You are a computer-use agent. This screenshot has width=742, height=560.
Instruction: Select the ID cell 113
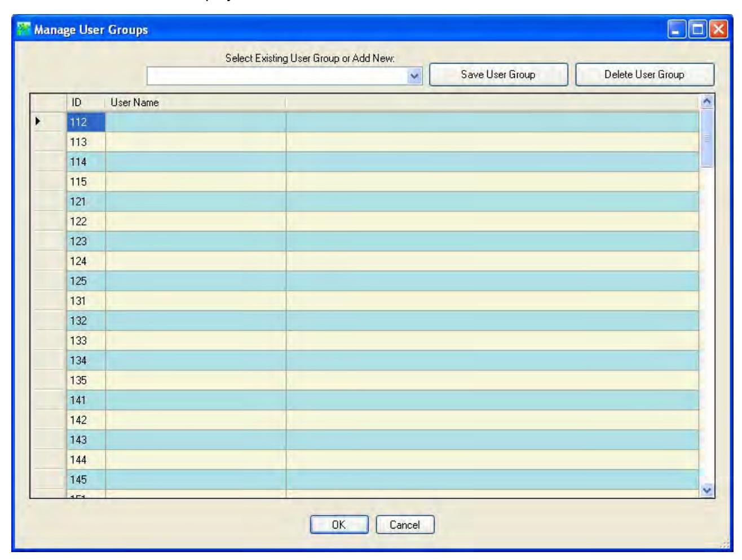pyautogui.click(x=86, y=142)
